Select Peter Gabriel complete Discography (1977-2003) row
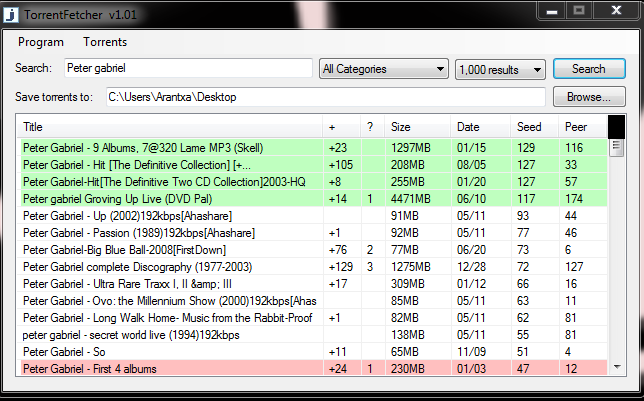644x401 pixels. pos(168,266)
